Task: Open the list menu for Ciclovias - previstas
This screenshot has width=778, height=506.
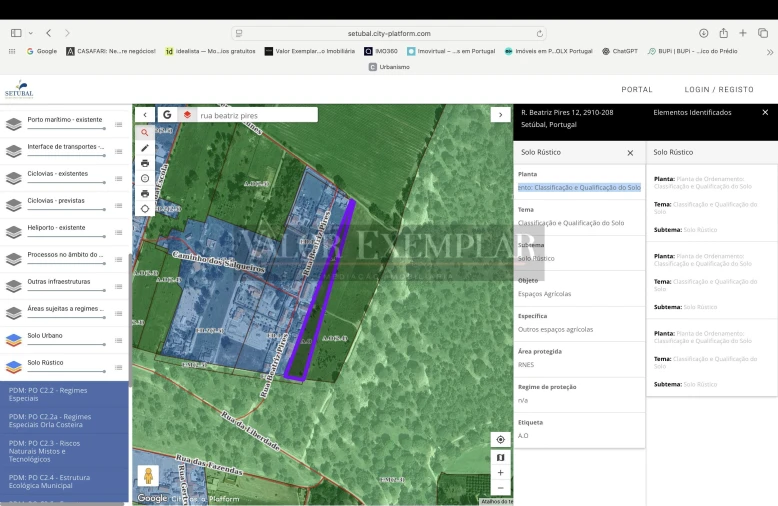Action: click(118, 205)
